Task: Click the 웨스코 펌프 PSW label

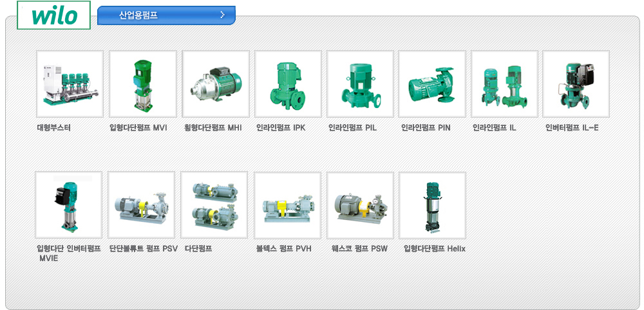Action: [360, 248]
